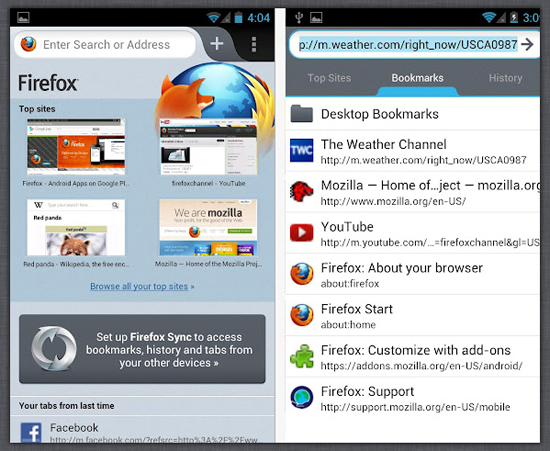Screen dimensions: 550x451
Task: Tap the charging battery icon on right screen
Action: tap(514, 17)
